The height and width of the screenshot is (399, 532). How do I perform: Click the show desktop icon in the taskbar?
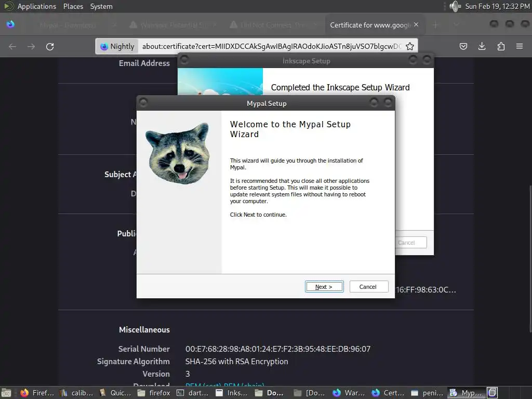point(6,393)
